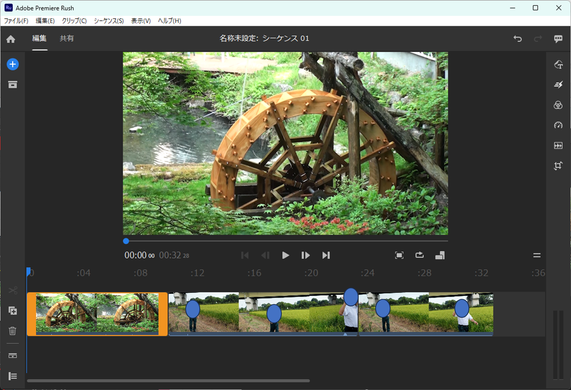
Task: Click the Home icon
Action: point(11,39)
